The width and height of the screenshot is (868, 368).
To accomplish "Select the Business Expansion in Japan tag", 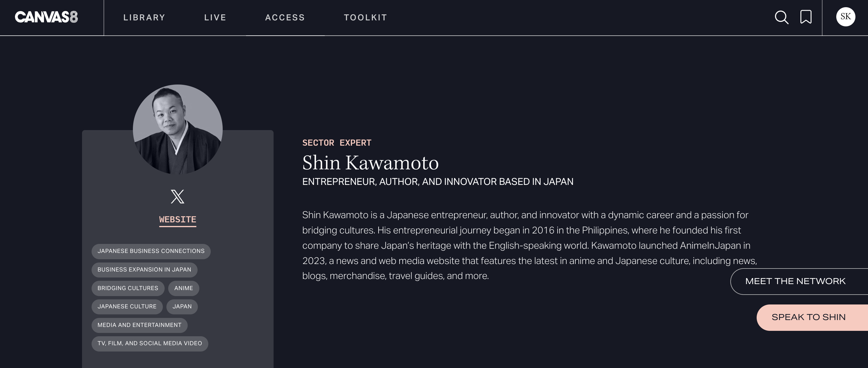I will [144, 270].
